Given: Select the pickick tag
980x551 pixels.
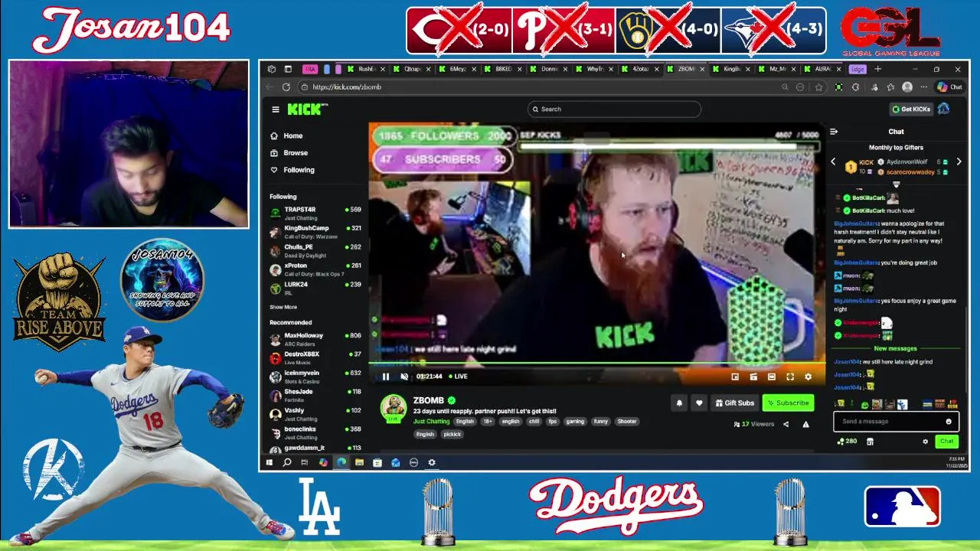Looking at the screenshot, I should click(452, 434).
